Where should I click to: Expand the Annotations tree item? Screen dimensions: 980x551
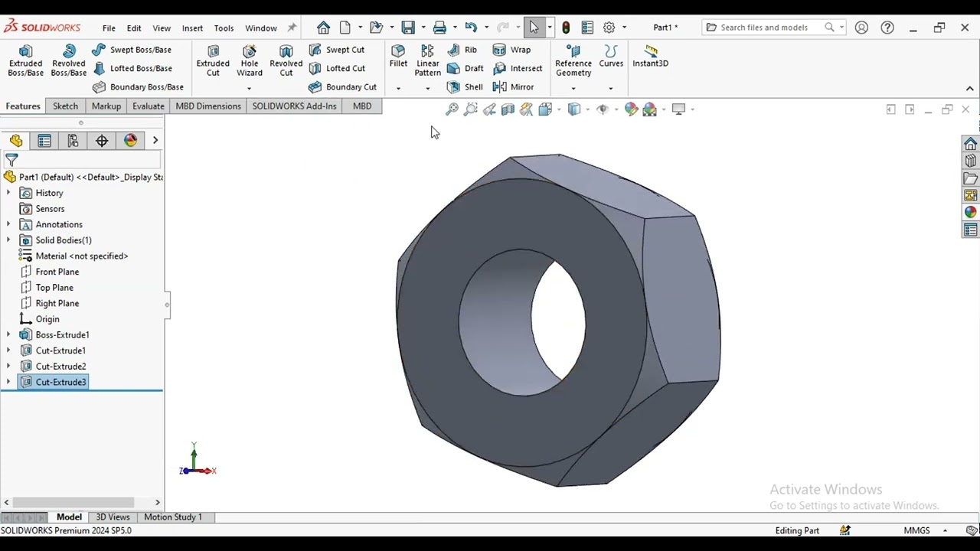(x=8, y=224)
